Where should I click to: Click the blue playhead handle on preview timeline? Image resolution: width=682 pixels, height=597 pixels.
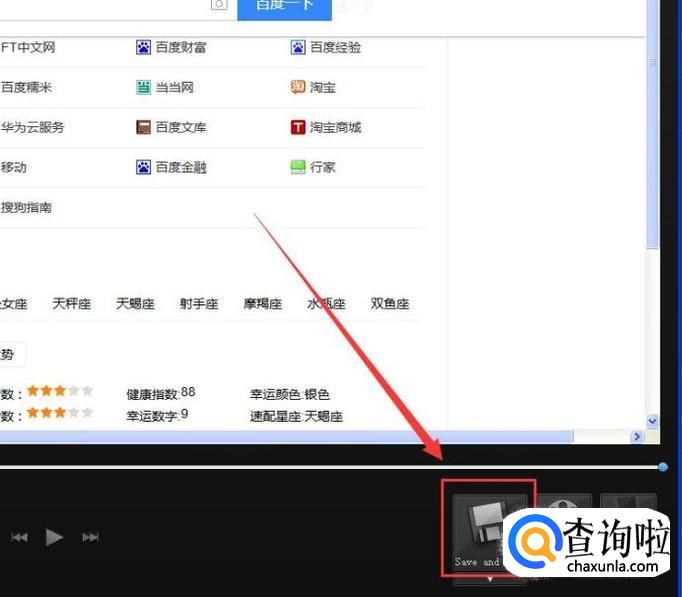point(663,467)
